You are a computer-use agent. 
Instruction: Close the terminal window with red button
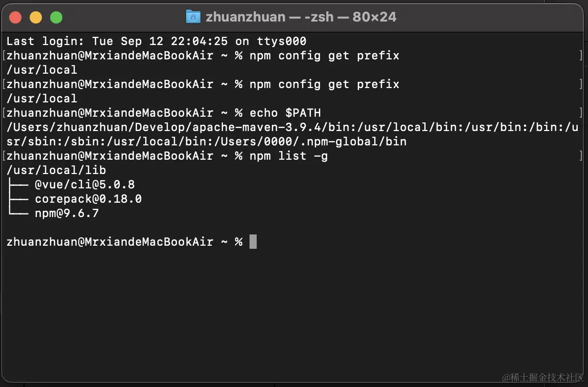pyautogui.click(x=15, y=17)
